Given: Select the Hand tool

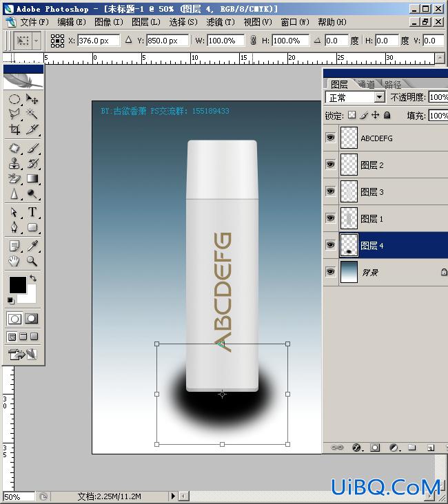Looking at the screenshot, I should [x=14, y=261].
